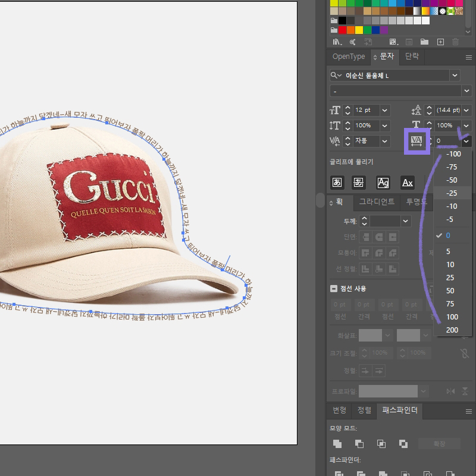
Task: Open the vertical scale 100% dropdown
Action: click(x=384, y=126)
